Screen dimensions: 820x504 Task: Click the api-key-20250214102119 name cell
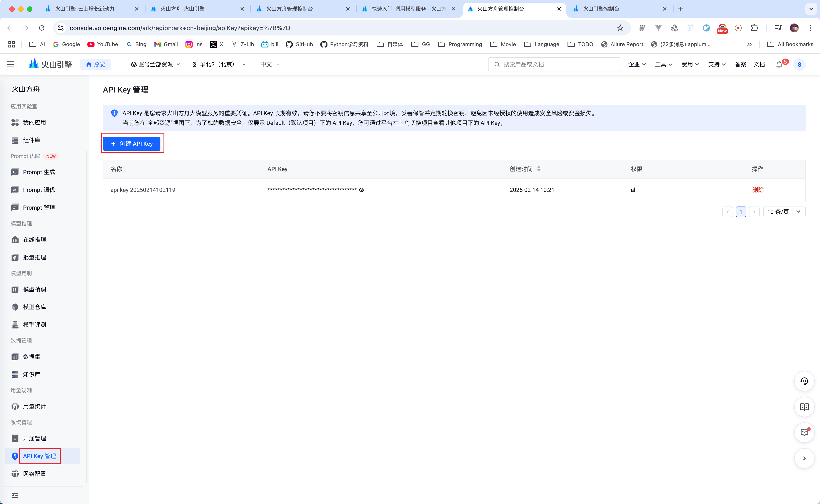(143, 190)
